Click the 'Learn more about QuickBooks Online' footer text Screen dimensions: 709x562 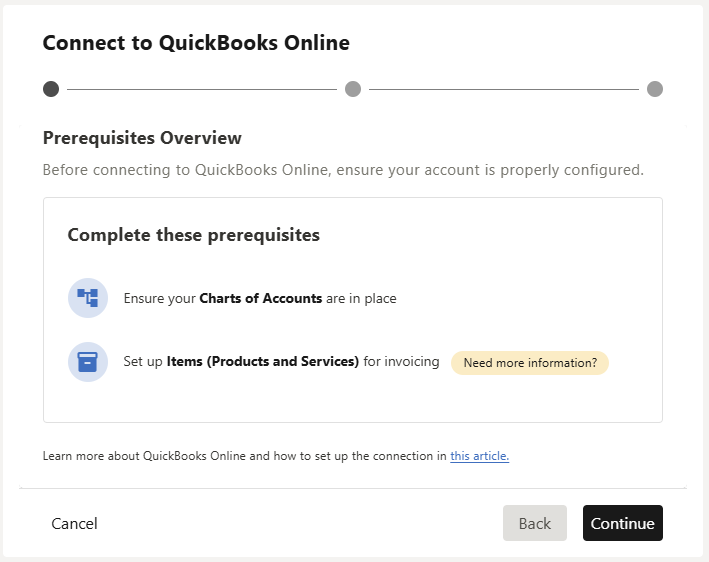pos(244,456)
